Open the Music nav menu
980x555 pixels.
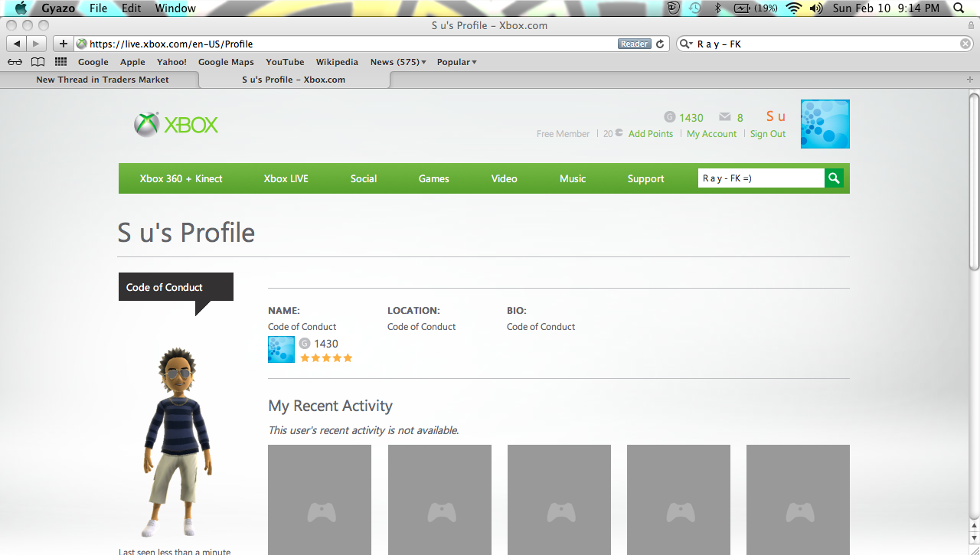[x=573, y=178]
